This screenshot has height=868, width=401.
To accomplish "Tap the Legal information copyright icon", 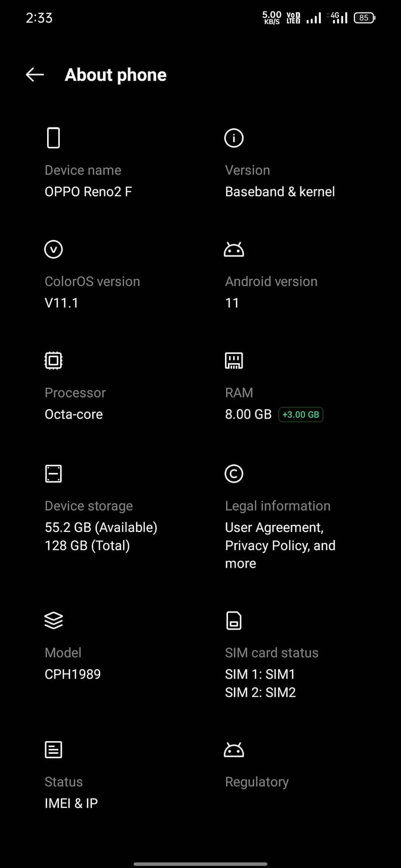I will click(234, 473).
